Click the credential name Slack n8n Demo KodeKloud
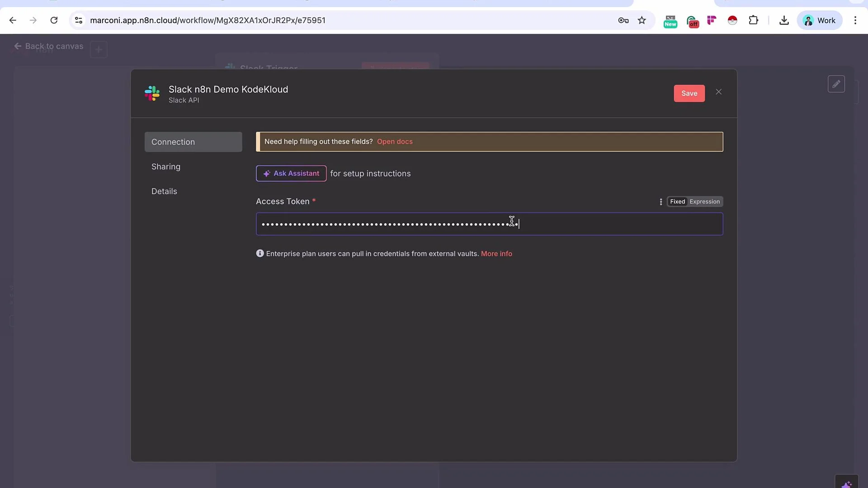 [x=228, y=89]
